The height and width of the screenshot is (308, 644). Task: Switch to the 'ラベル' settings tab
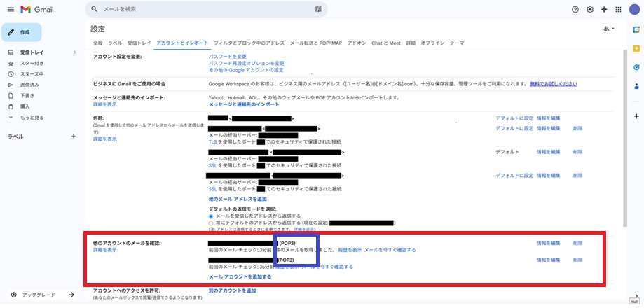pos(115,43)
